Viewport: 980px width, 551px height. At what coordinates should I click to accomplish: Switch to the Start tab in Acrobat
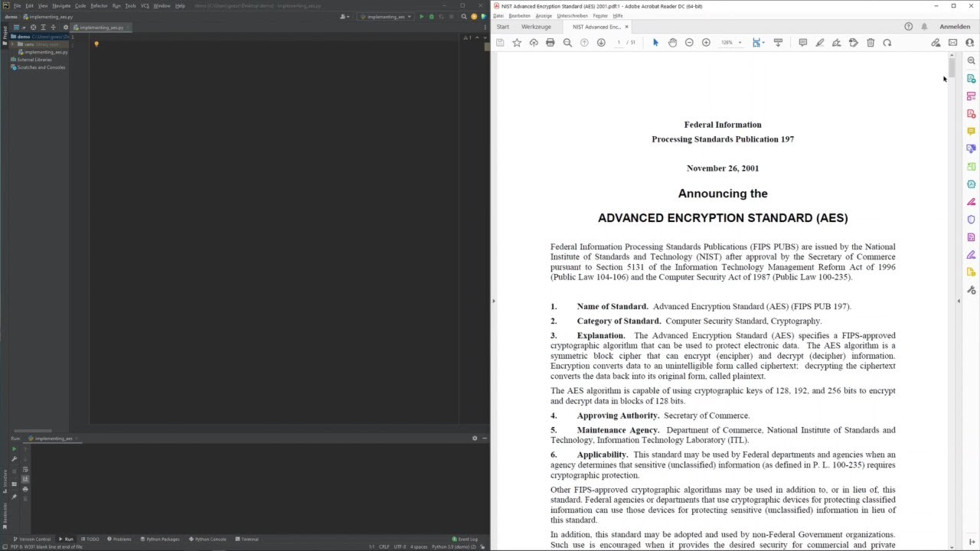pos(502,27)
